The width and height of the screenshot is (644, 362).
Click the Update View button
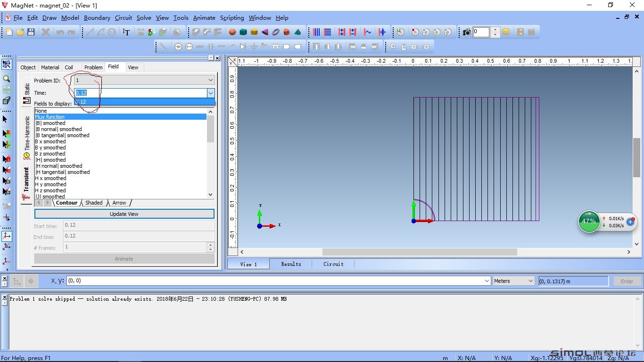pyautogui.click(x=124, y=214)
